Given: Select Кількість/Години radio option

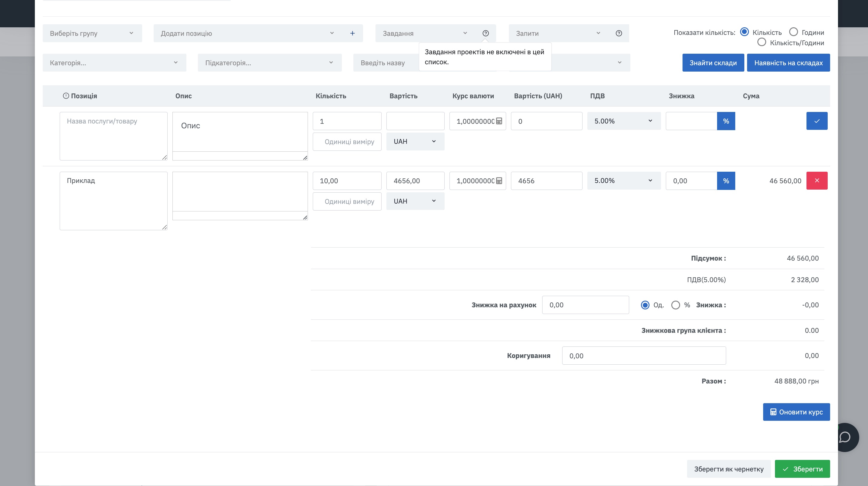Looking at the screenshot, I should (761, 42).
